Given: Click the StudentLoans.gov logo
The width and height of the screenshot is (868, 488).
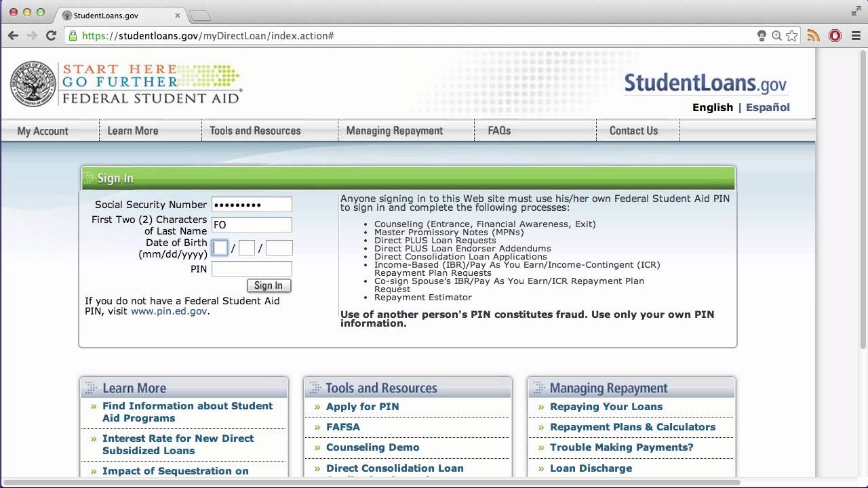Looking at the screenshot, I should pyautogui.click(x=705, y=83).
